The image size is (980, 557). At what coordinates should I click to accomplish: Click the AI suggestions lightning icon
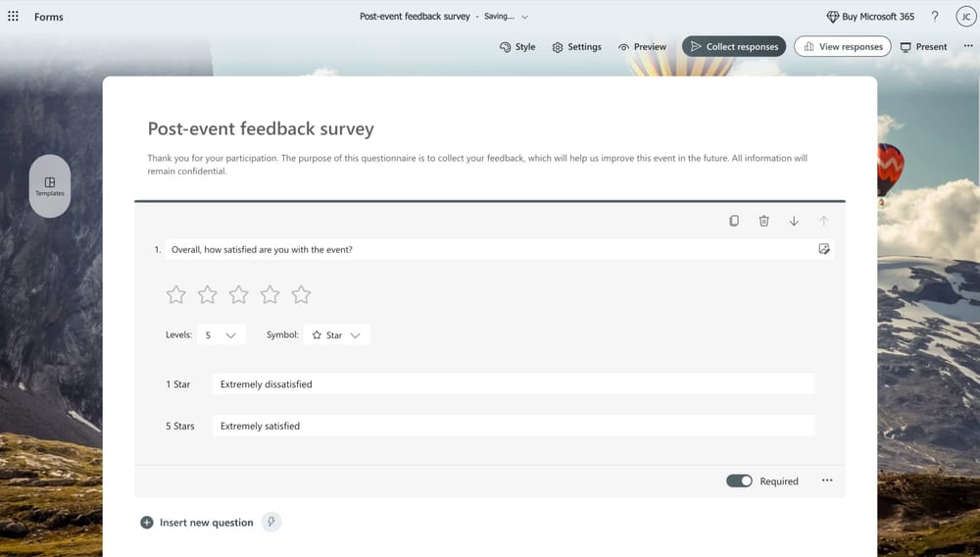[x=271, y=523]
